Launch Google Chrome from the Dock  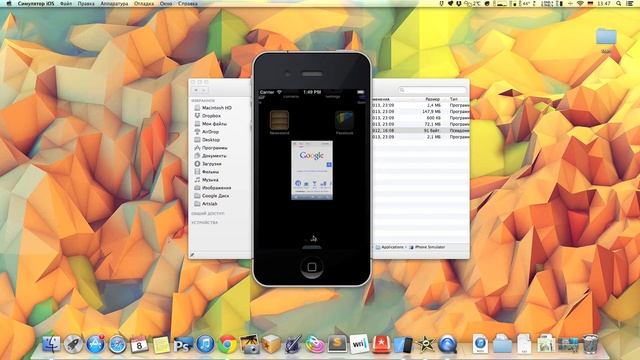click(227, 344)
